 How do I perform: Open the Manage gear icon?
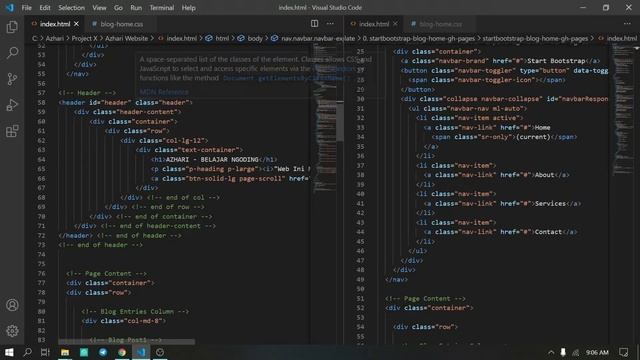tap(12, 331)
